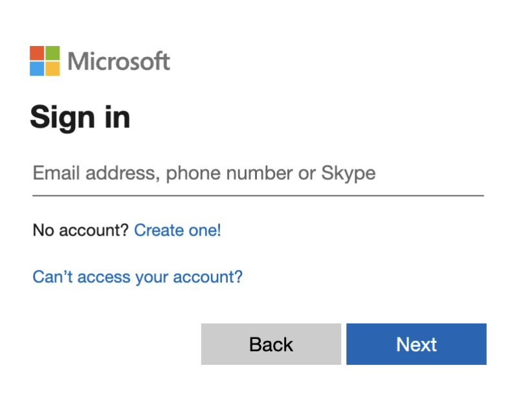Image resolution: width=532 pixels, height=396 pixels.
Task: Start account creation via Create one!
Action: pyautogui.click(x=177, y=230)
